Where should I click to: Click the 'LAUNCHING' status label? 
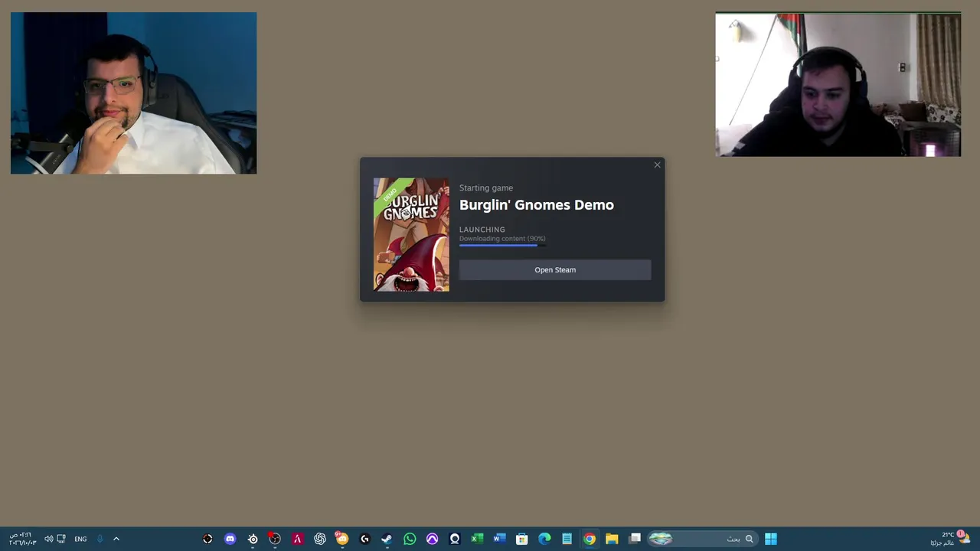click(482, 230)
